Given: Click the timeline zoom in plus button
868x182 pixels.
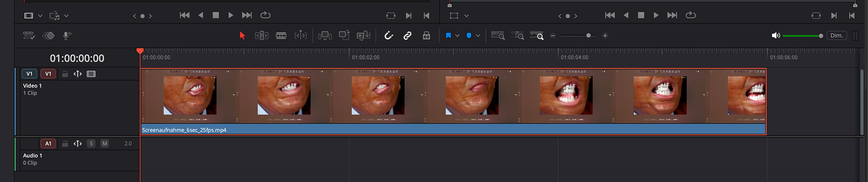Looking at the screenshot, I should point(605,36).
